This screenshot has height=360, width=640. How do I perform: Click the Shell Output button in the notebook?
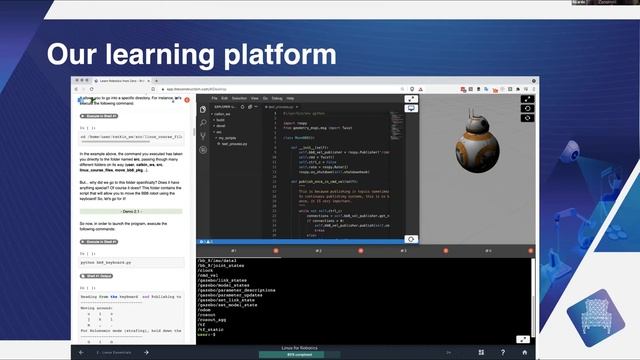coord(96,276)
